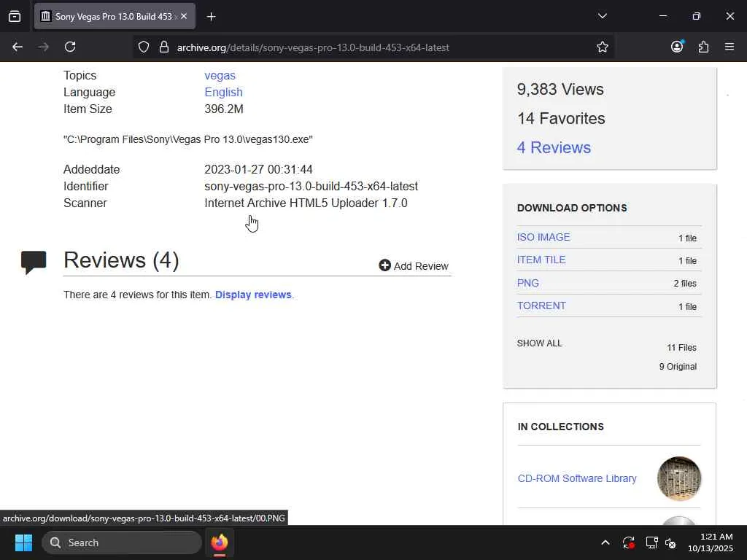Close the Sony Vegas Pro tab
This screenshot has height=560, width=747.
point(184,16)
